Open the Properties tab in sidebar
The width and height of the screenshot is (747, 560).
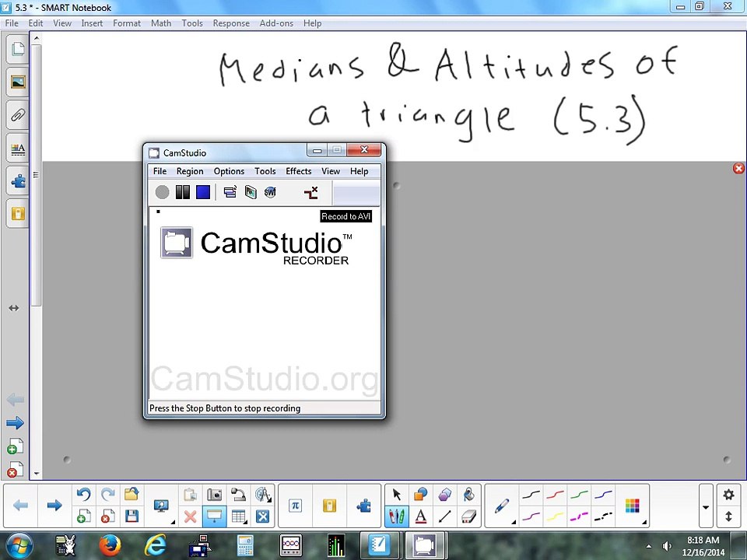click(x=18, y=148)
